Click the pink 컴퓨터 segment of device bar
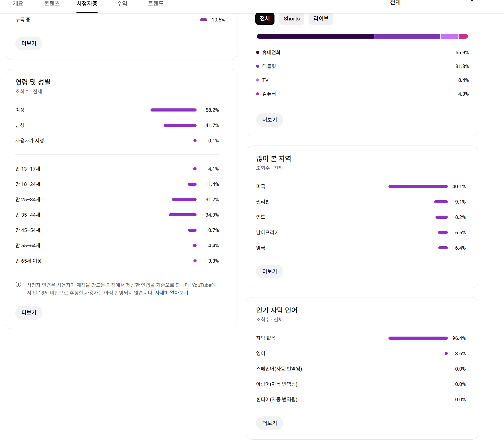 click(x=463, y=36)
